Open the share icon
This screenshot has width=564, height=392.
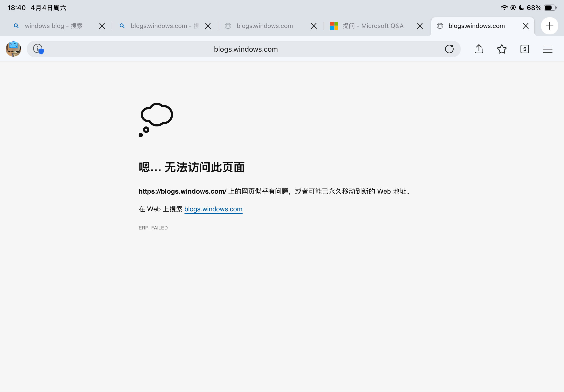[x=479, y=49]
